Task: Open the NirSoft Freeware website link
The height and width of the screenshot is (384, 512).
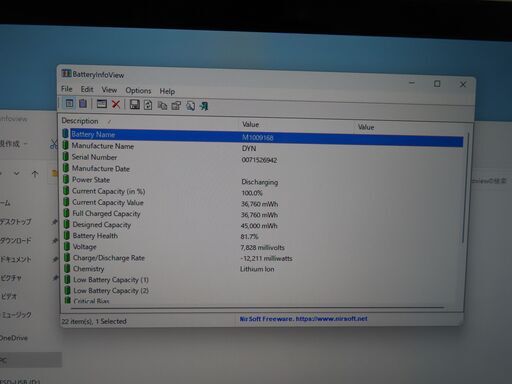Action: (304, 319)
